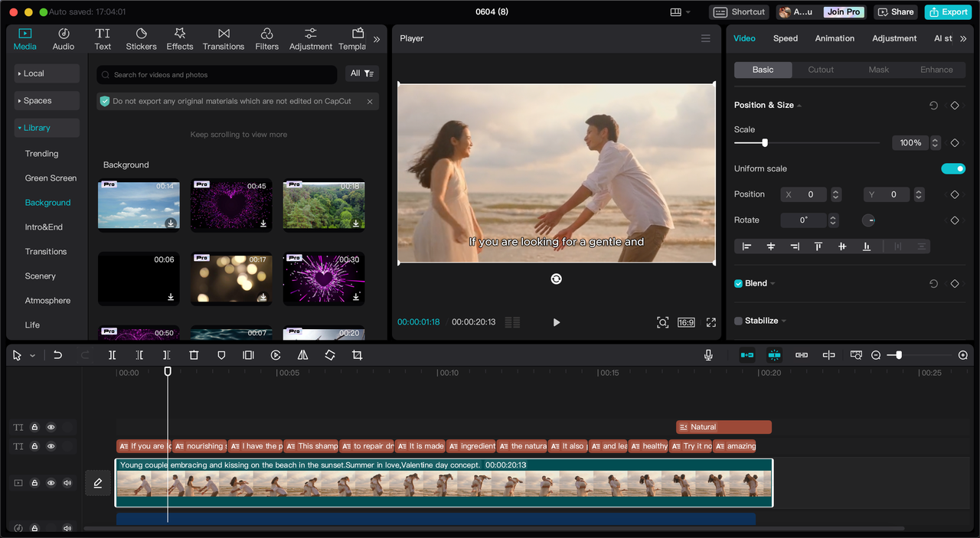This screenshot has width=980, height=538.
Task: Click the Scale slider handle
Action: (x=764, y=143)
